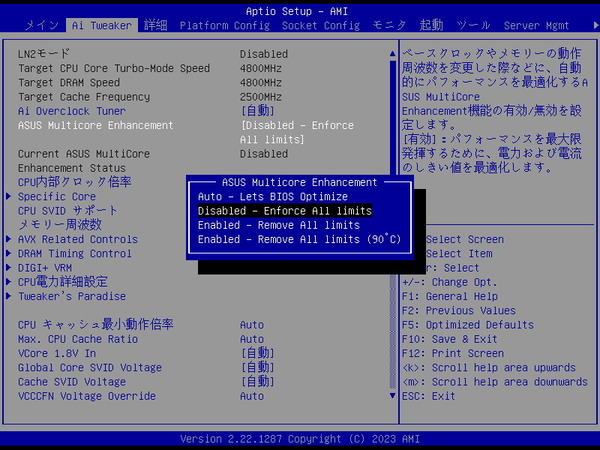Click F2: Previous Values hint
This screenshot has height=450, width=600.
click(x=459, y=311)
